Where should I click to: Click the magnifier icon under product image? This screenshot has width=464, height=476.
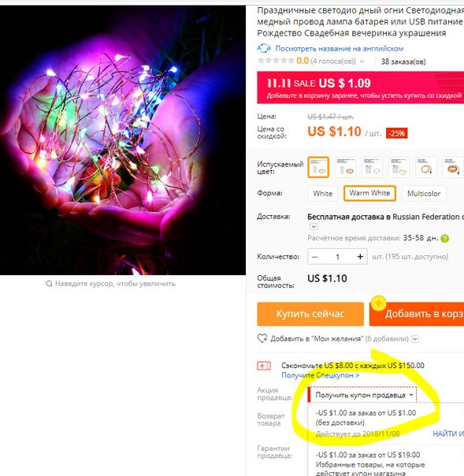click(x=49, y=284)
